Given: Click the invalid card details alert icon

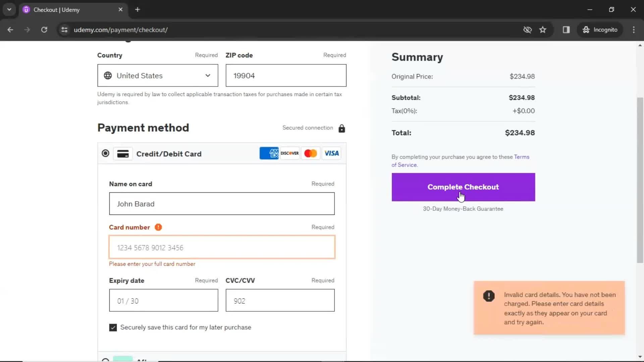Looking at the screenshot, I should [488, 295].
